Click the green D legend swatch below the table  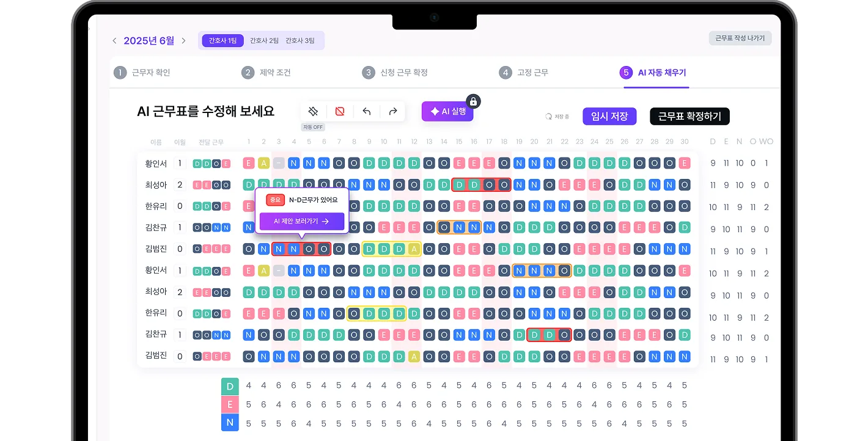tap(230, 386)
